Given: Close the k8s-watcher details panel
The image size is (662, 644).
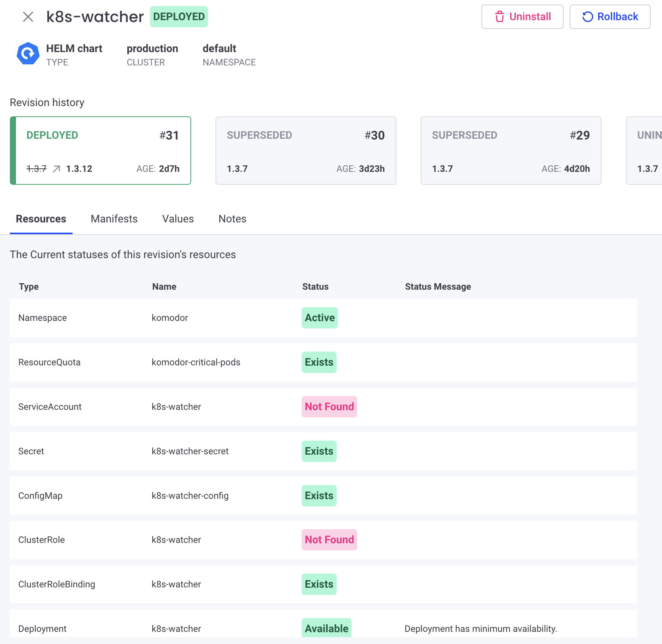Looking at the screenshot, I should tap(28, 17).
